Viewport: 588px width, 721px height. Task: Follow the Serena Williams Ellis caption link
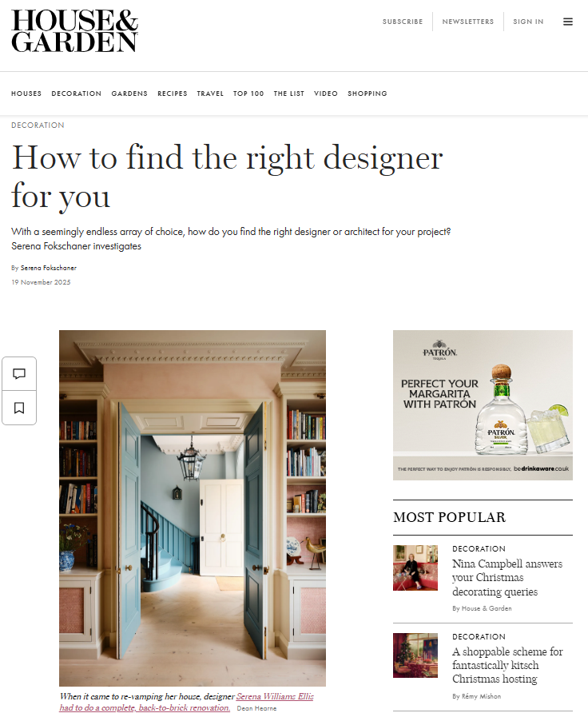tap(187, 702)
